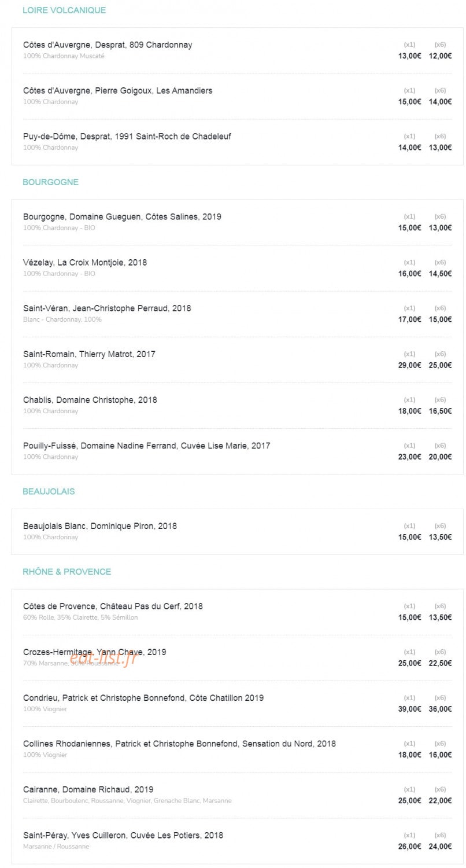This screenshot has width=466, height=868.
Task: Open Collines Rhodaniennes Sensation du Nord 2018
Action: click(x=179, y=744)
